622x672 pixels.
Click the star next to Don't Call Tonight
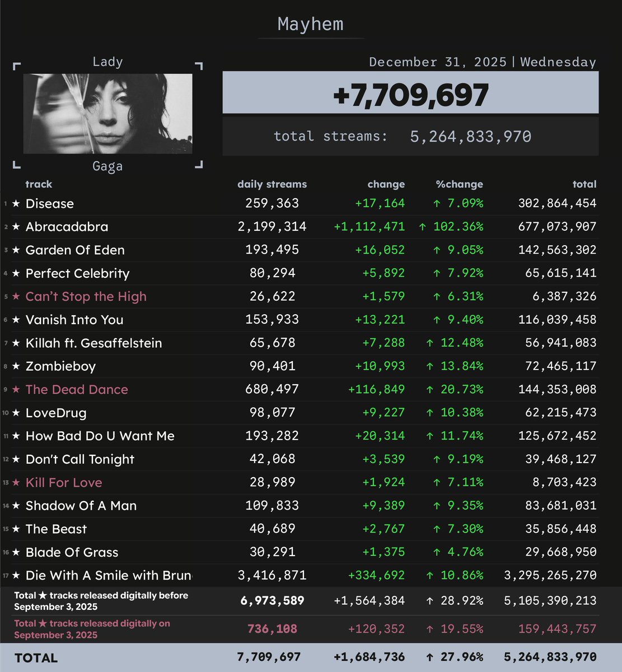tap(16, 460)
